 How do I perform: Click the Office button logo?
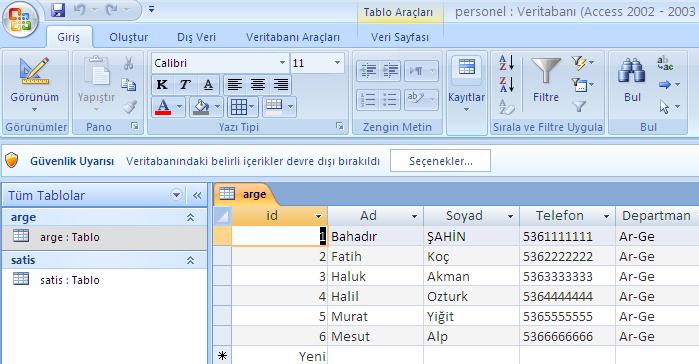(20, 20)
